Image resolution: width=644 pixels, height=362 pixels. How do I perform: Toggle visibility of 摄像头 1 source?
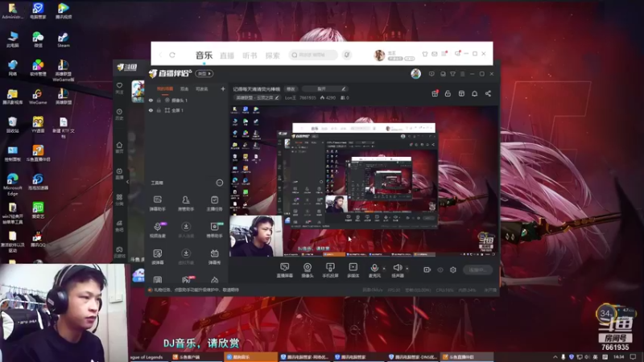pyautogui.click(x=151, y=101)
